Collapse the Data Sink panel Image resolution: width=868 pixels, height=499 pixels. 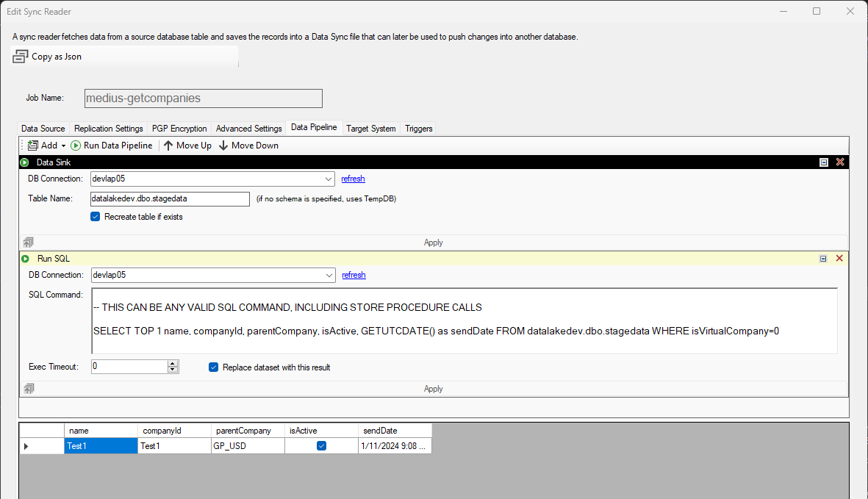click(824, 162)
